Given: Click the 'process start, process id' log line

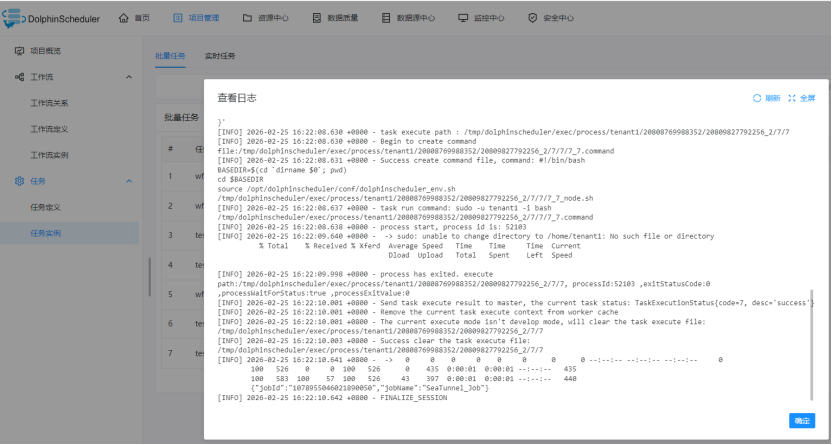Looking at the screenshot, I should click(372, 226).
